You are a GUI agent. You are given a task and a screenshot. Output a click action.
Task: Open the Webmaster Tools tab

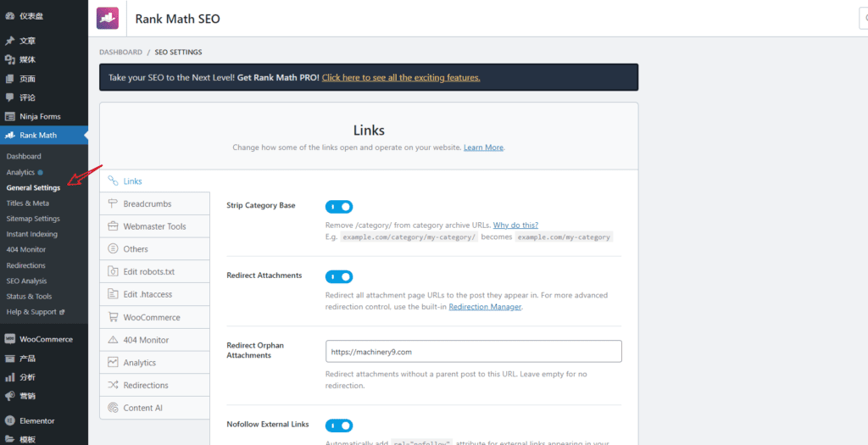pyautogui.click(x=154, y=226)
